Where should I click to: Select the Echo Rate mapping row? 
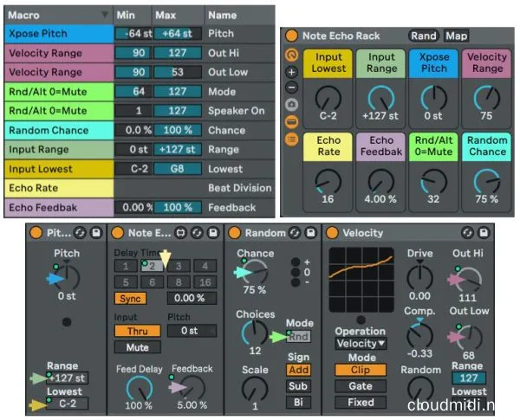(x=140, y=188)
